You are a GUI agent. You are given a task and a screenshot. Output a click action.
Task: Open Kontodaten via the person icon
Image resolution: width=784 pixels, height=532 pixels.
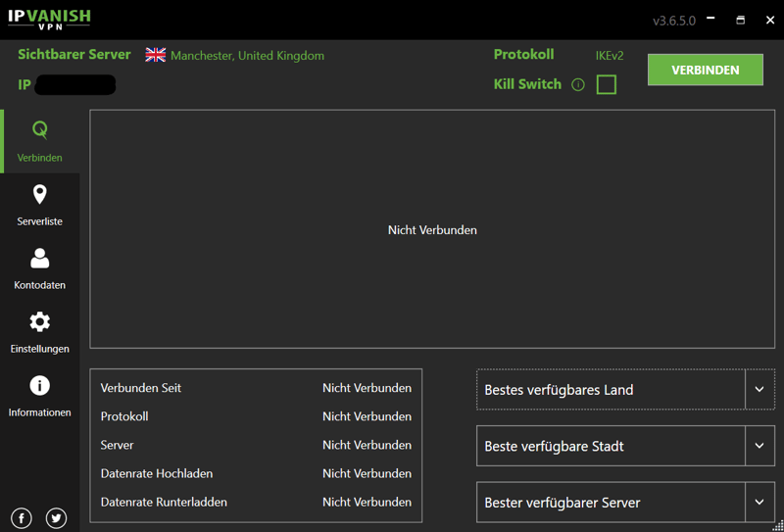[39, 258]
